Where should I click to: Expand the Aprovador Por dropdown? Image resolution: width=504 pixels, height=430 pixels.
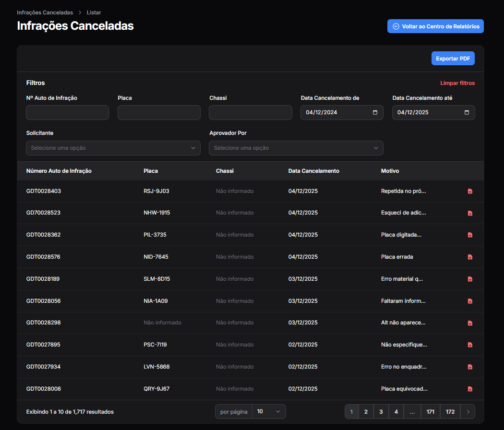296,148
